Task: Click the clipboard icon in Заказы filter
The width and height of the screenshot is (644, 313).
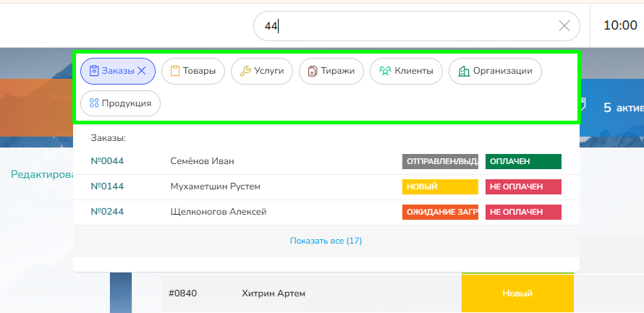Action: (94, 71)
